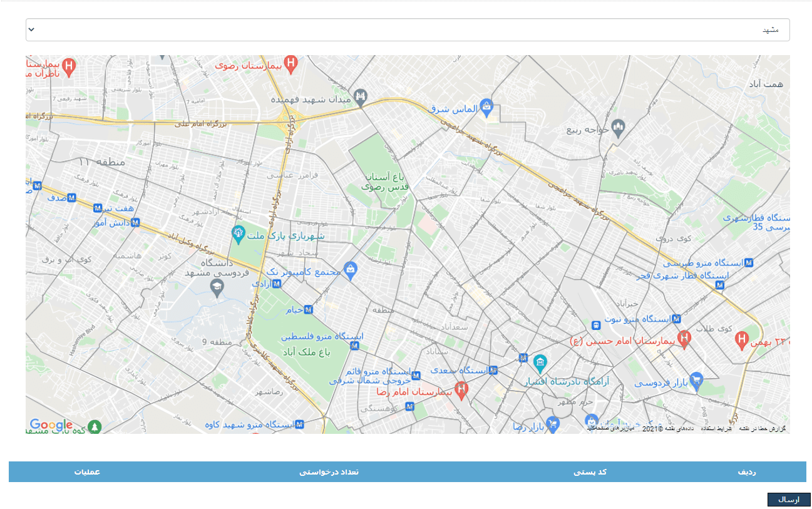Screen dimensions: 812x509
Task: Open the مشهد city dropdown
Action: click(408, 29)
